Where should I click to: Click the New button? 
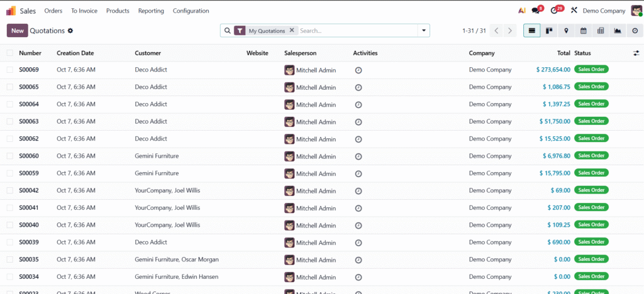pos(17,31)
